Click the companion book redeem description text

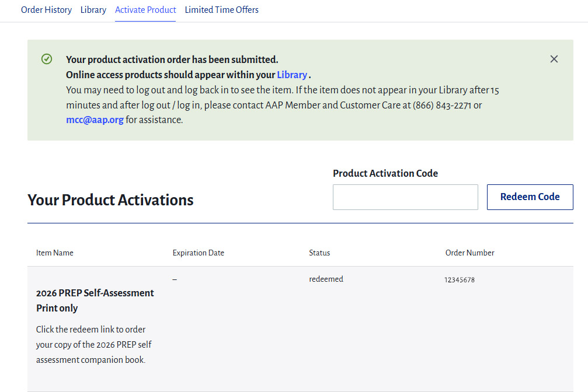coord(93,345)
